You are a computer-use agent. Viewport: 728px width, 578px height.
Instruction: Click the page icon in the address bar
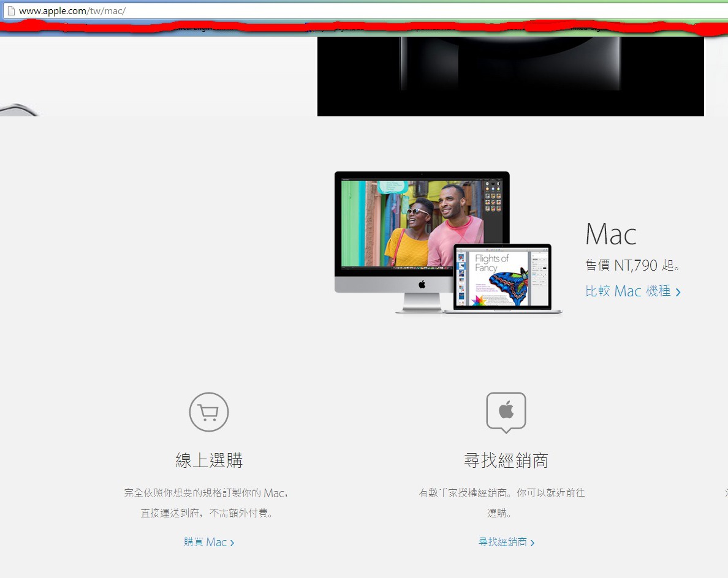[x=11, y=10]
